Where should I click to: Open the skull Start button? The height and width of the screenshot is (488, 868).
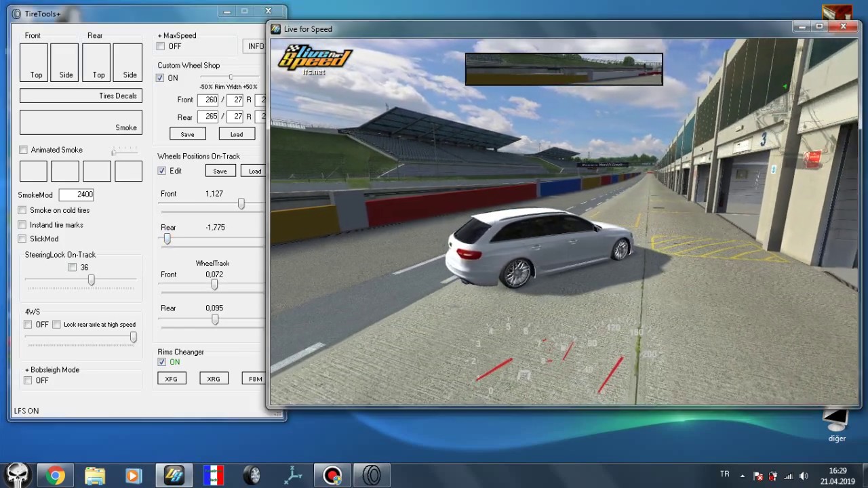click(17, 475)
